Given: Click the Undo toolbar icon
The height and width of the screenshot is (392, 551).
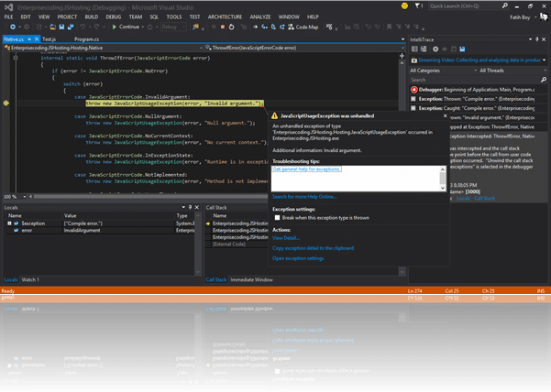Looking at the screenshot, I should (83, 27).
